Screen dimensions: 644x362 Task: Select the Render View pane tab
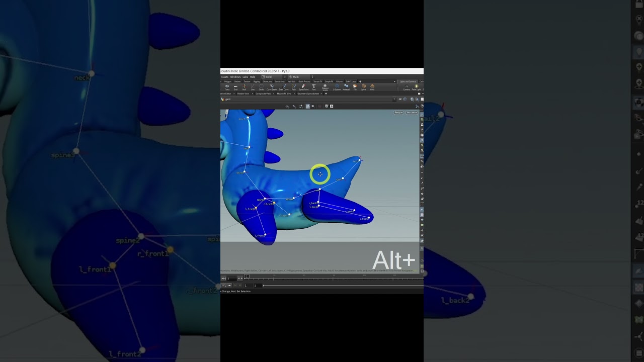[243, 94]
